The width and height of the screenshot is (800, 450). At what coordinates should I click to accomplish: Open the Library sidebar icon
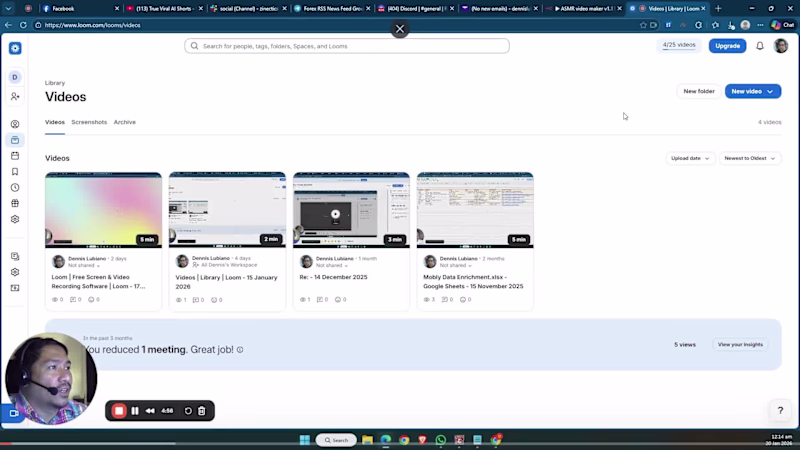pyautogui.click(x=15, y=140)
